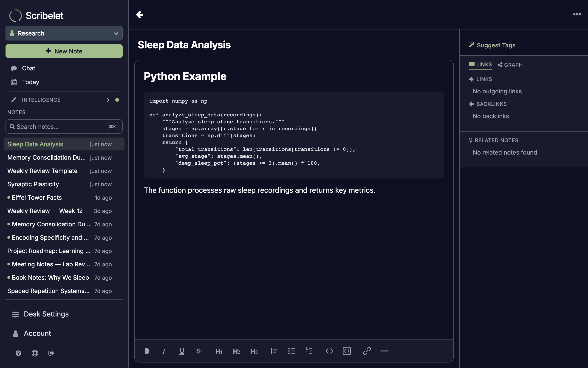Image resolution: width=588 pixels, height=368 pixels.
Task: Open help via question mark icon
Action: point(18,353)
